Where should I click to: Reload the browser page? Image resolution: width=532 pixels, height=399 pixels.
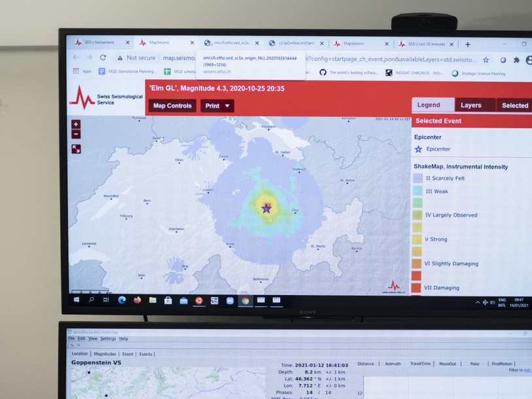tap(103, 58)
